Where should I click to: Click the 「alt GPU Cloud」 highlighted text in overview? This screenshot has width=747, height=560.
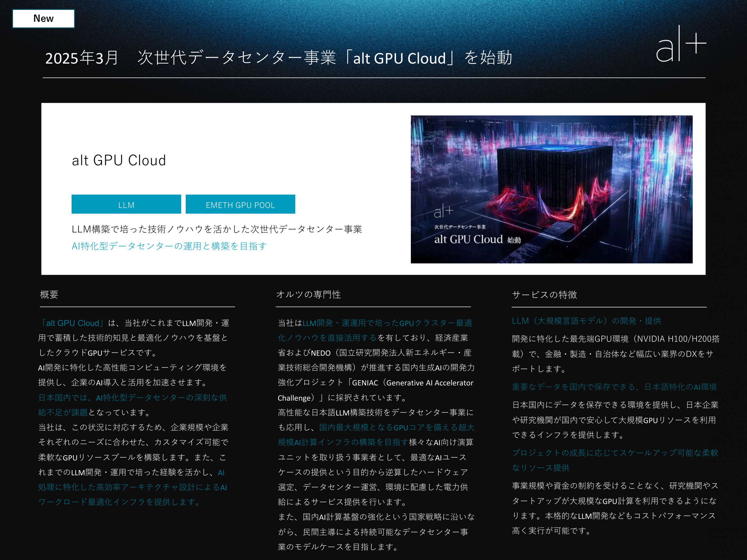[72, 323]
